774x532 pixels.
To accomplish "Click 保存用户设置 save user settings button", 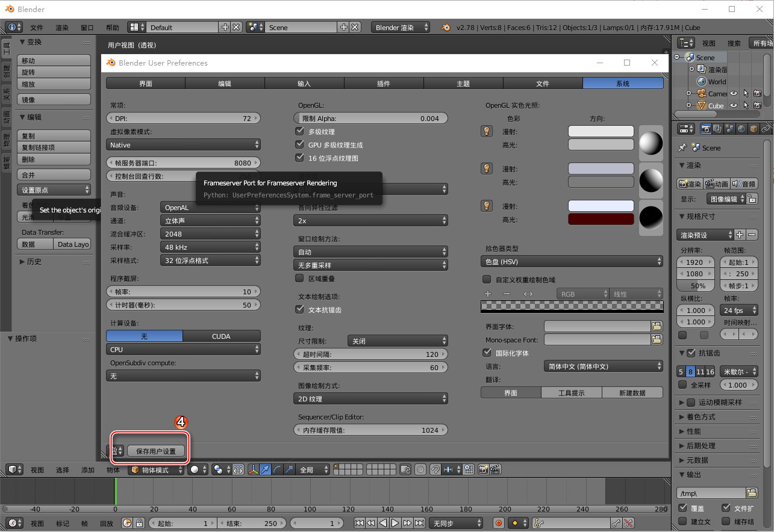I will (156, 451).
